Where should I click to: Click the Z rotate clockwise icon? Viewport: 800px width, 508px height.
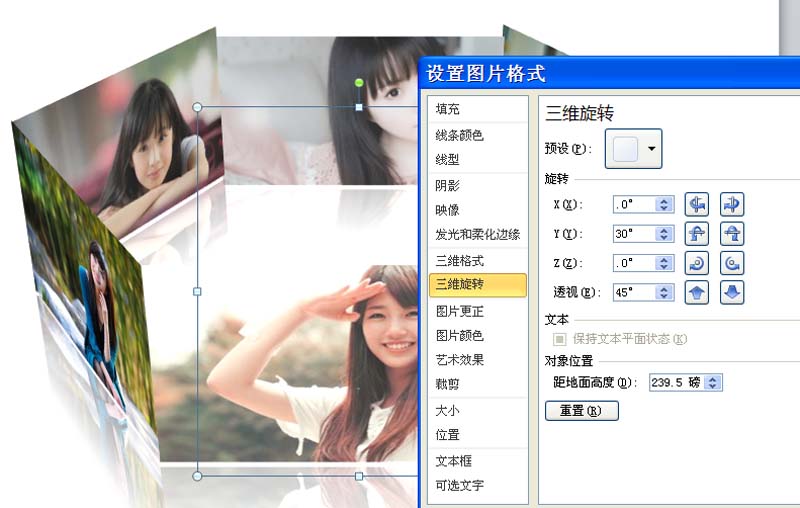coord(696,263)
